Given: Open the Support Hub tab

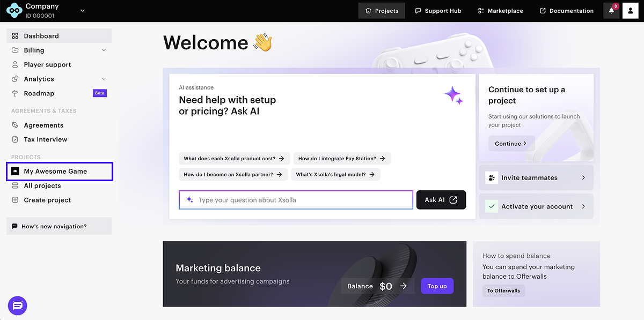Looking at the screenshot, I should [438, 11].
